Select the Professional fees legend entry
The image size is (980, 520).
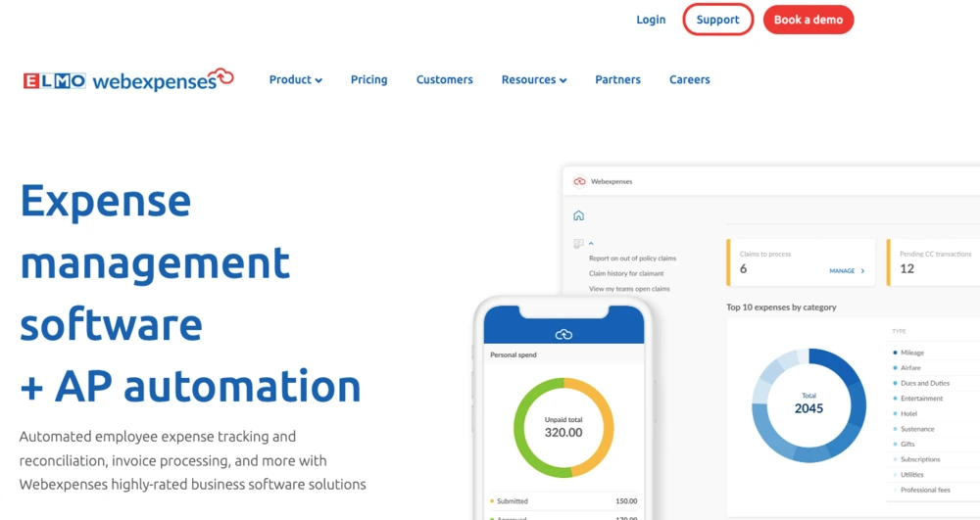pos(922,490)
